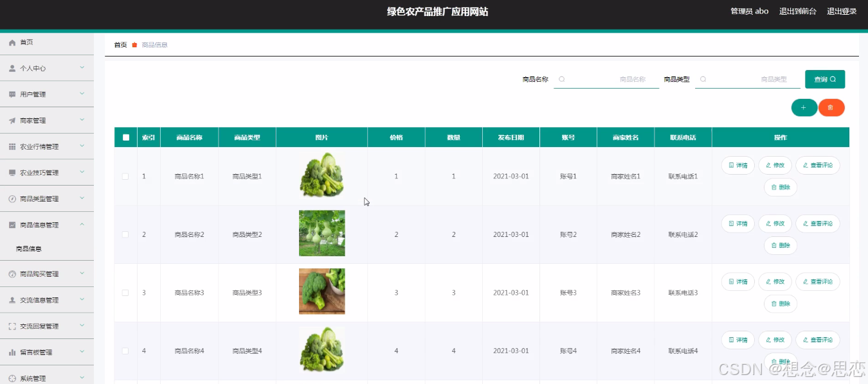Open the 首页 sidebar menu item
Image resolution: width=868 pixels, height=384 pixels.
coord(47,42)
